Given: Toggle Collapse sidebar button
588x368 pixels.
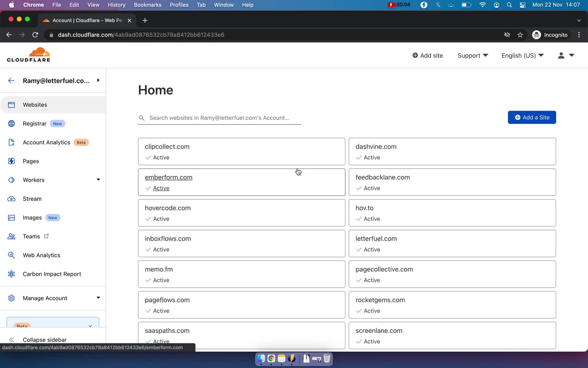Looking at the screenshot, I should [11, 339].
